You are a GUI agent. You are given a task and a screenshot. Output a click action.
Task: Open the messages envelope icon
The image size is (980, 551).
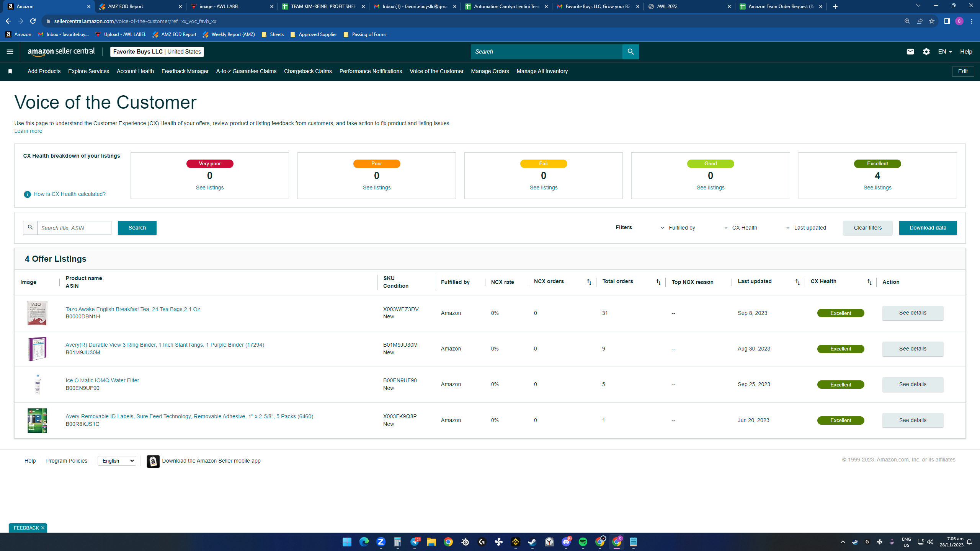[910, 52]
